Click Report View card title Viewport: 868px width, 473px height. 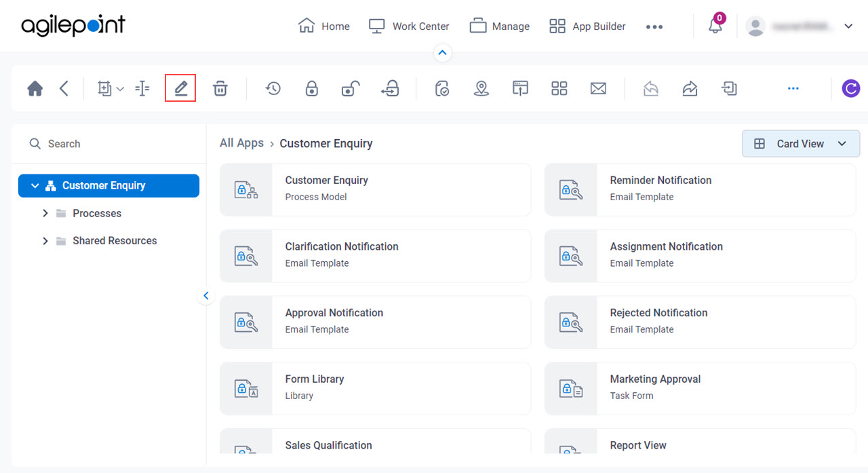click(638, 445)
